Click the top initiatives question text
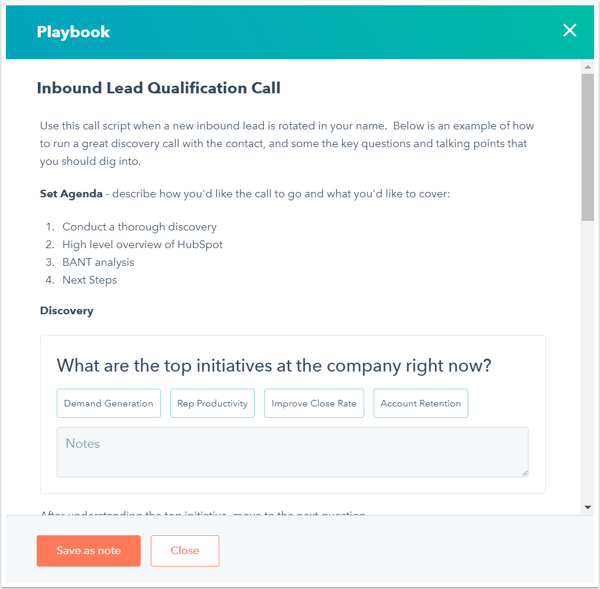This screenshot has height=589, width=600. pos(274,365)
